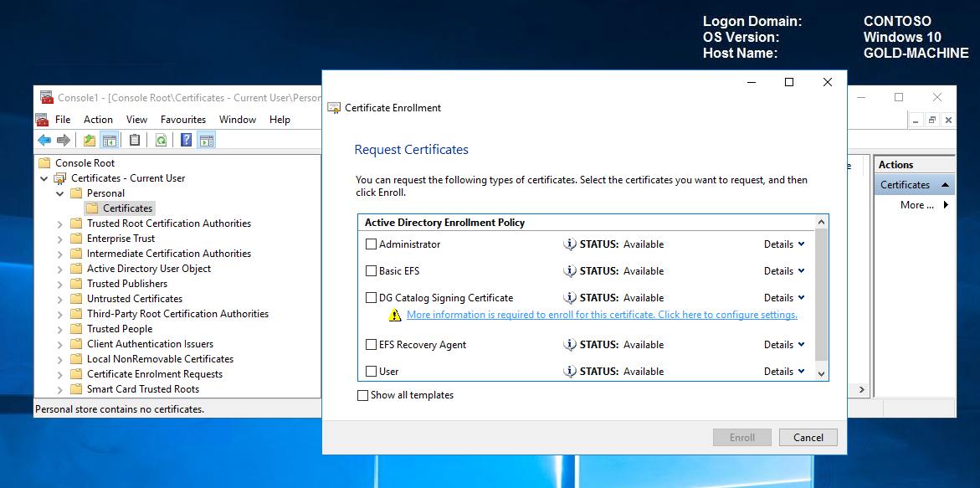
Task: Open the Favourites menu
Action: coord(183,120)
